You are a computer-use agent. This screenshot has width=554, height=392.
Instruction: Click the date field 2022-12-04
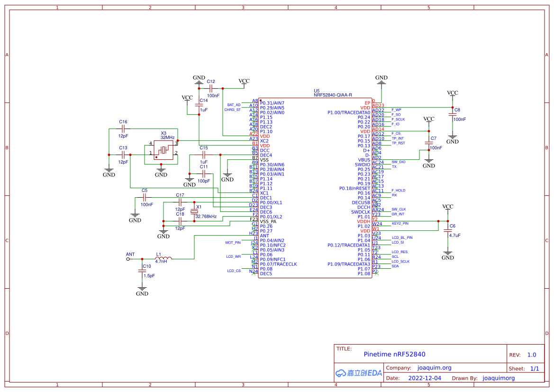424,378
